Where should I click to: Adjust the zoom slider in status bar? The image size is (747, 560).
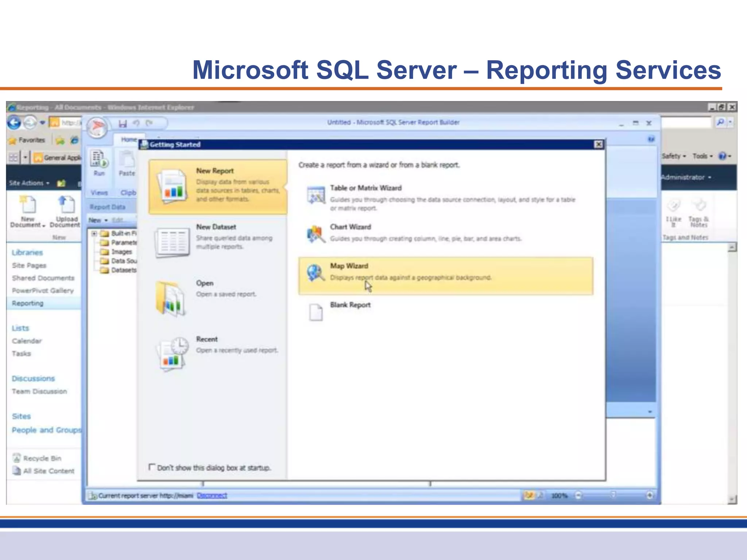pyautogui.click(x=614, y=495)
